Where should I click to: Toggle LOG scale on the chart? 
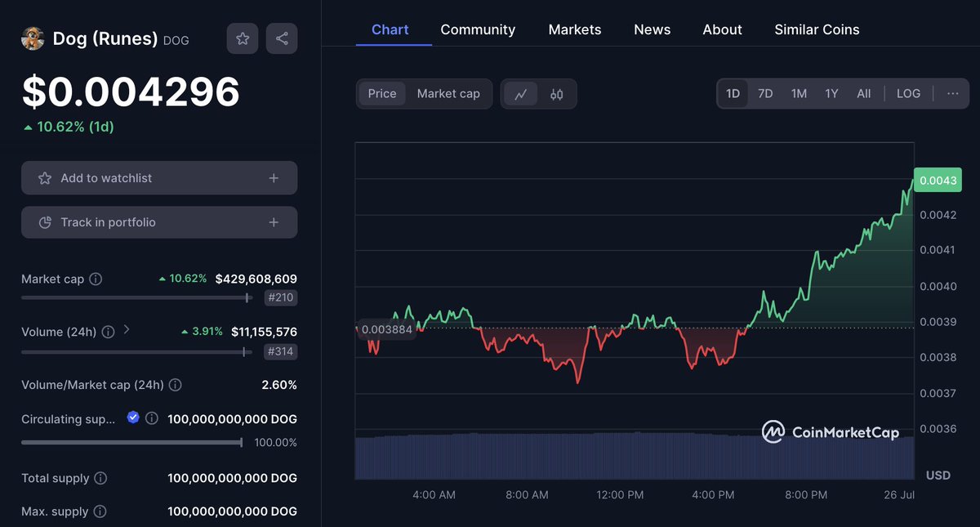(x=908, y=94)
